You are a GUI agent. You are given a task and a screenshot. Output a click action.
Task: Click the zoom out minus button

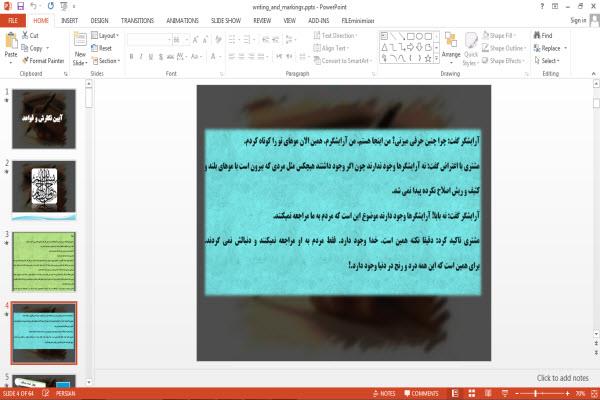pyautogui.click(x=517, y=393)
